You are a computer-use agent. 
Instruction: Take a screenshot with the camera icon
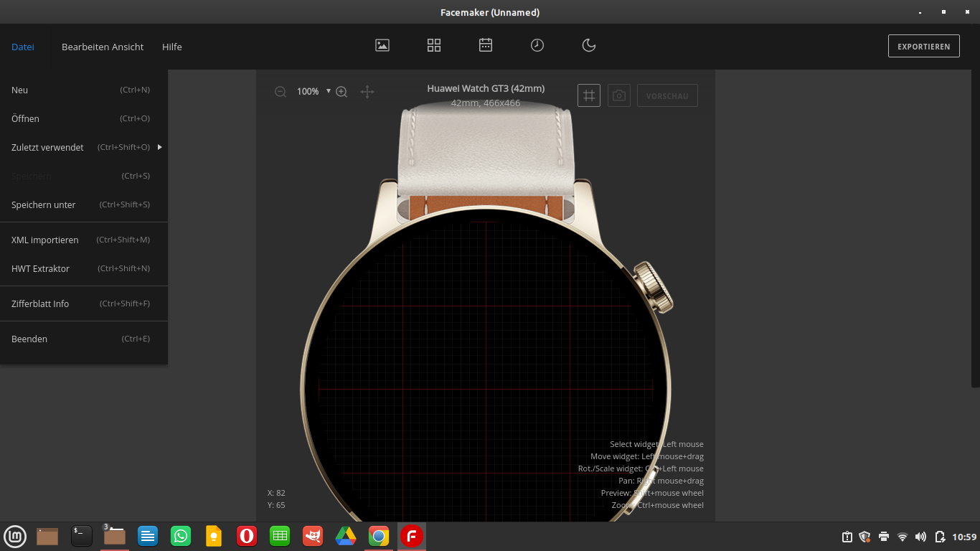pos(619,95)
